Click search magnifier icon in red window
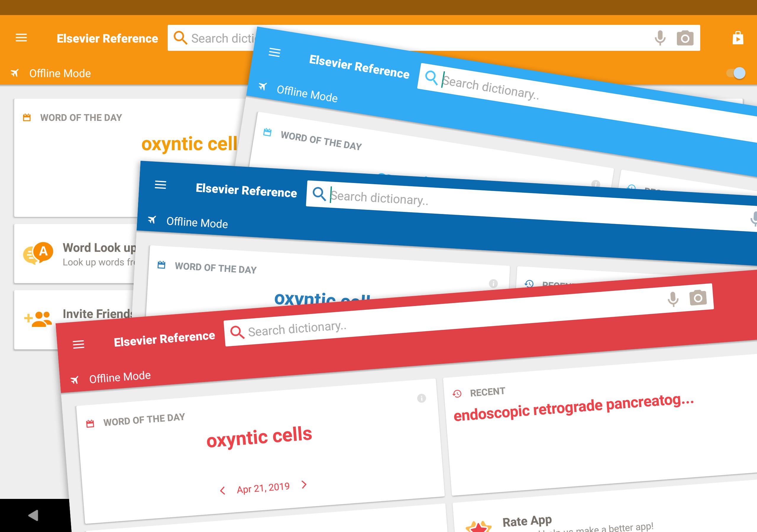This screenshot has height=532, width=757. [x=237, y=332]
